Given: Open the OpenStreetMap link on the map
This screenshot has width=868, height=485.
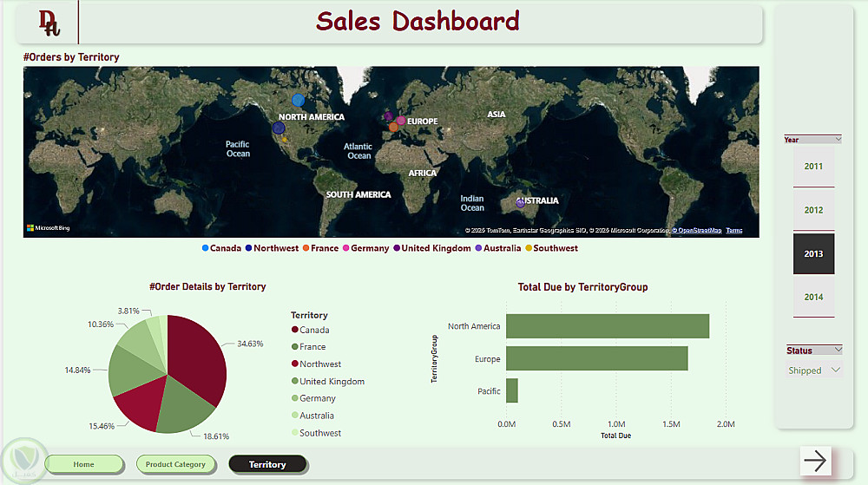Looking at the screenshot, I should point(697,230).
